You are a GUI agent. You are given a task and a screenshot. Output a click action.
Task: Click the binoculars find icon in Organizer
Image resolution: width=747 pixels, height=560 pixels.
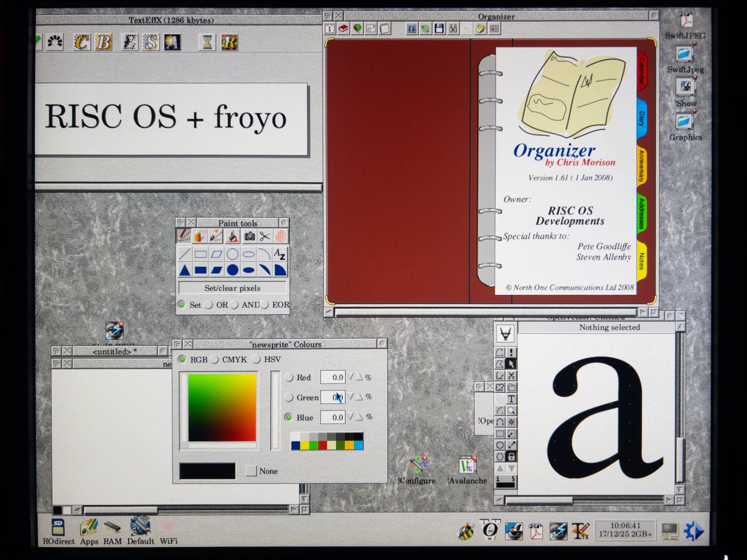[453, 29]
